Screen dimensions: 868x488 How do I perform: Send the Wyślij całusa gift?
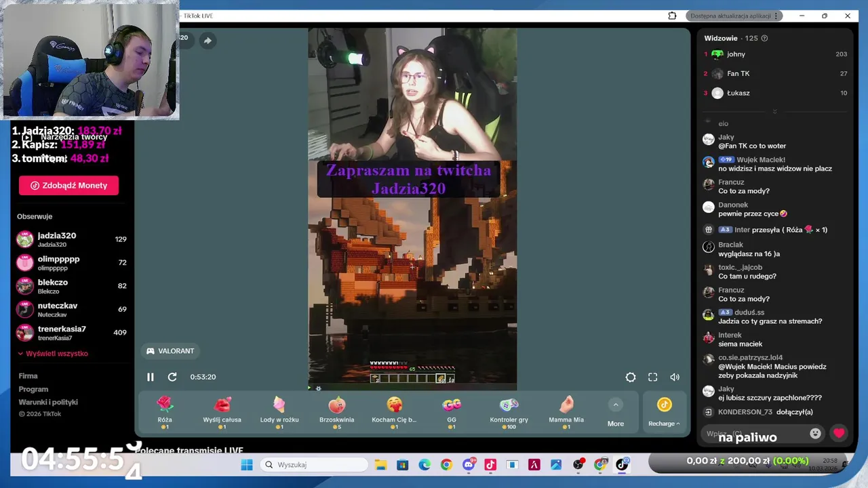(222, 412)
